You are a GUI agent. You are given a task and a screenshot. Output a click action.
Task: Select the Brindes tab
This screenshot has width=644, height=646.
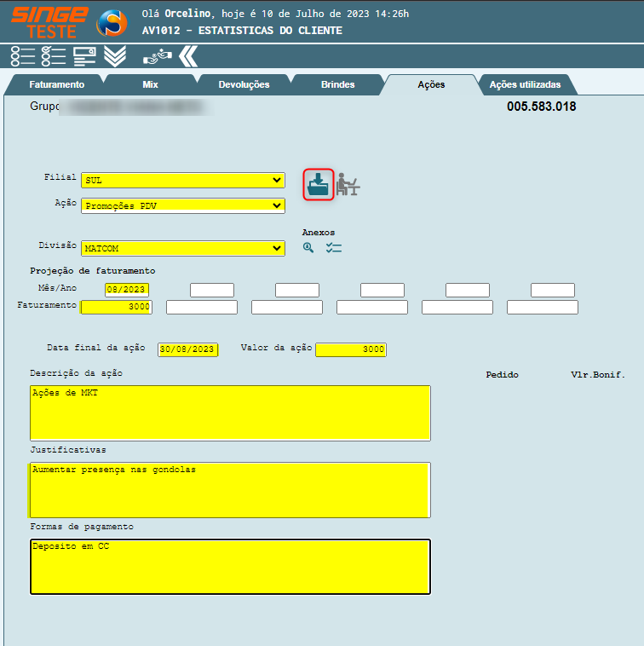coord(337,85)
